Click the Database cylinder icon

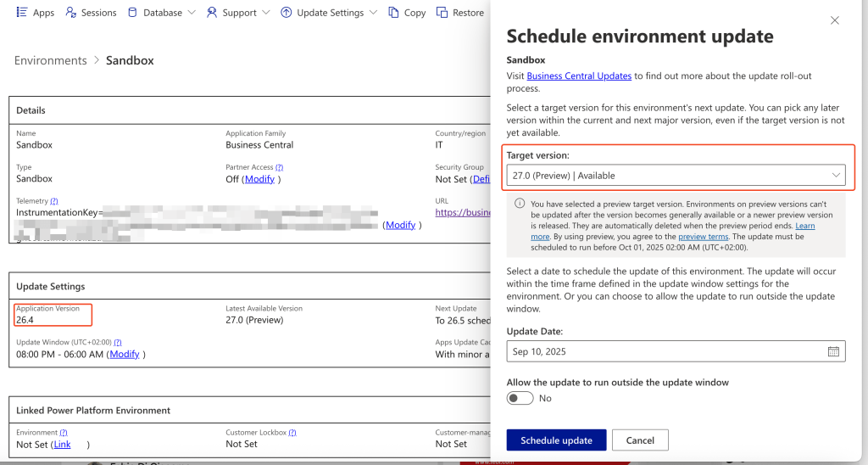(x=132, y=13)
